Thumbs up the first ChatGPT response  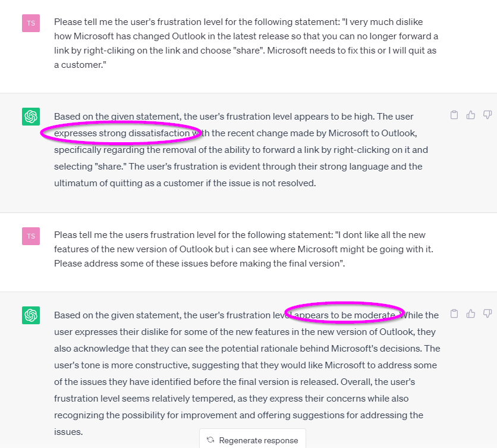(x=471, y=115)
